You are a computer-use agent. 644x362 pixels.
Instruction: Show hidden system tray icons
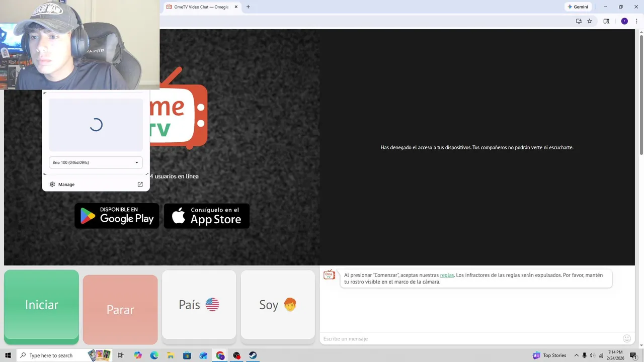[577, 355]
